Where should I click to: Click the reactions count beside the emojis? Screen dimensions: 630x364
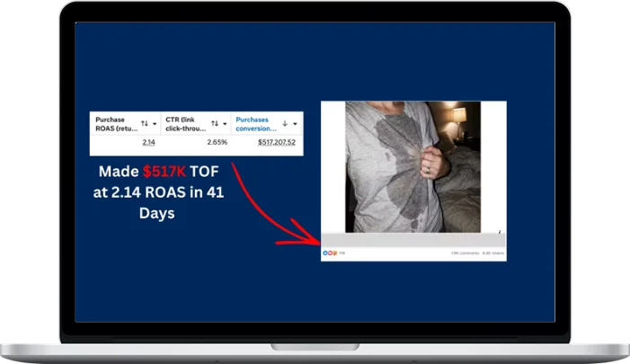(x=342, y=253)
